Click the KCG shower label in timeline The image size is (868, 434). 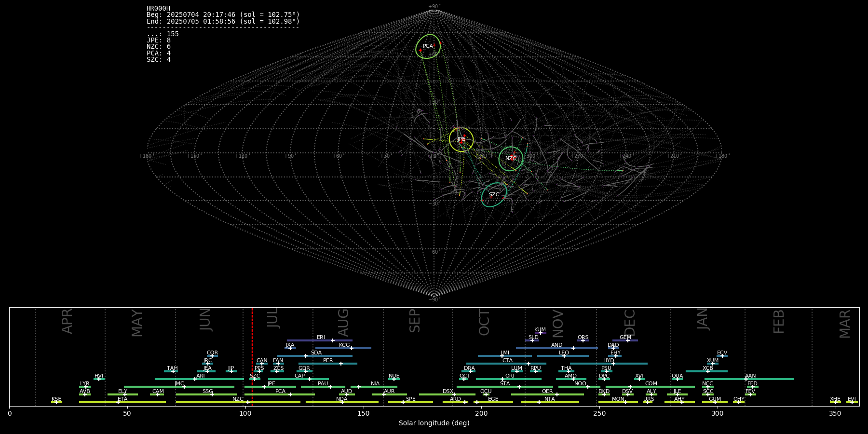344,345
